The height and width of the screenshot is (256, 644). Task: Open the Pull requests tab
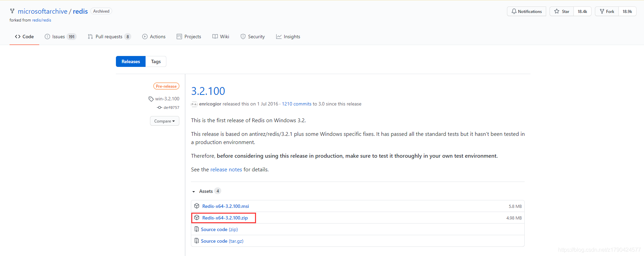(x=109, y=37)
